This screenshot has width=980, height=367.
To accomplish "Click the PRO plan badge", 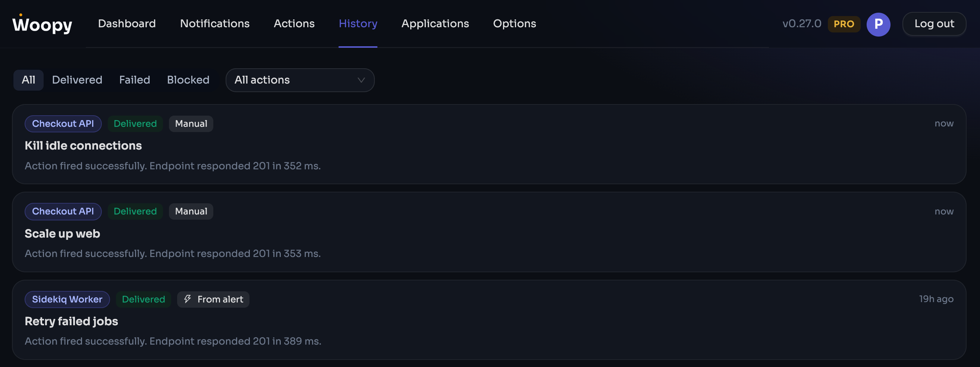I will [844, 24].
